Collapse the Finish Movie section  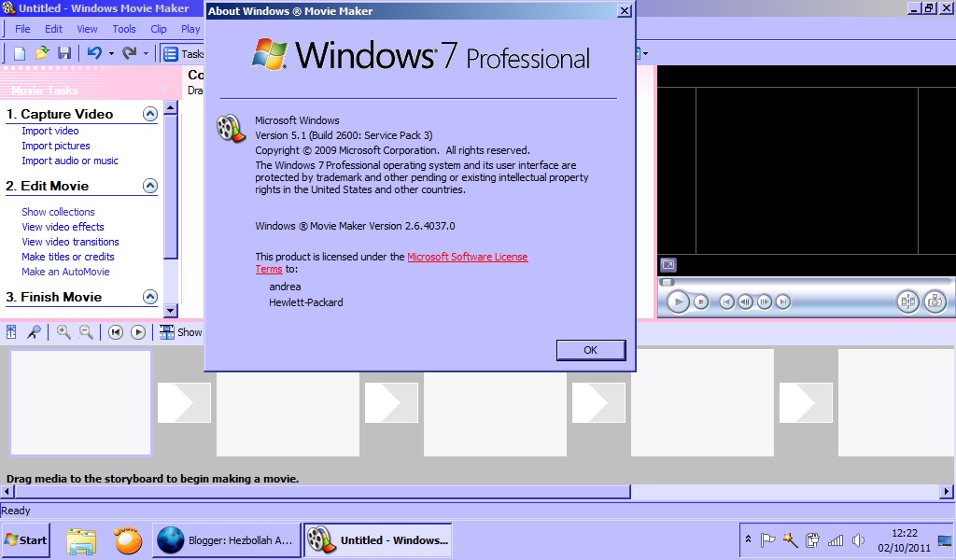coord(150,297)
